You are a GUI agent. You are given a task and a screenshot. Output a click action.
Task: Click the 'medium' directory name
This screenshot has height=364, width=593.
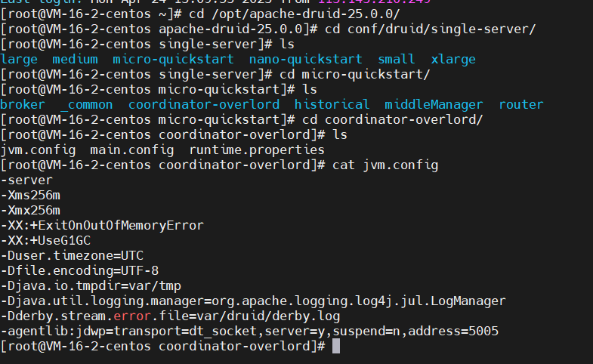75,59
